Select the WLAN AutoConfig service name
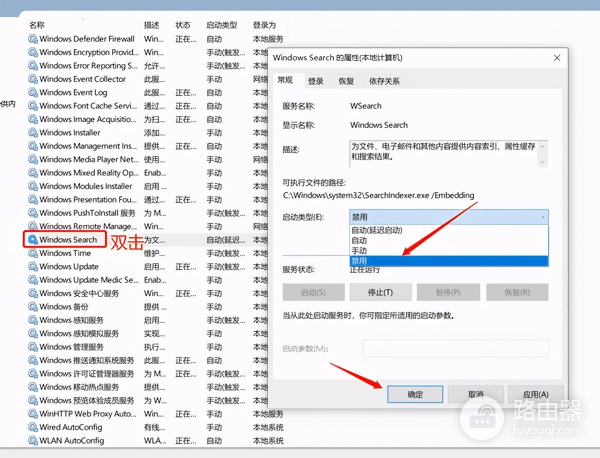 tap(72, 440)
